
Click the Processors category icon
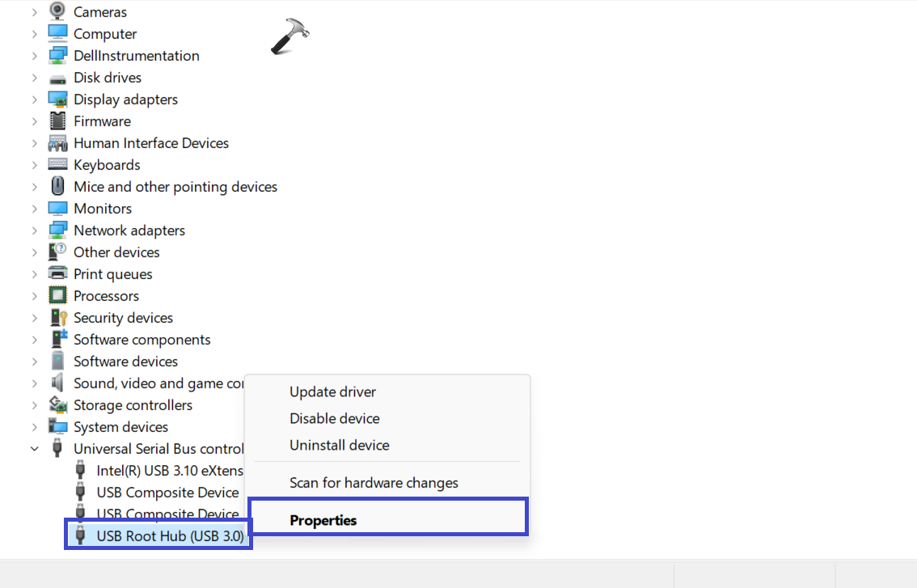tap(57, 296)
